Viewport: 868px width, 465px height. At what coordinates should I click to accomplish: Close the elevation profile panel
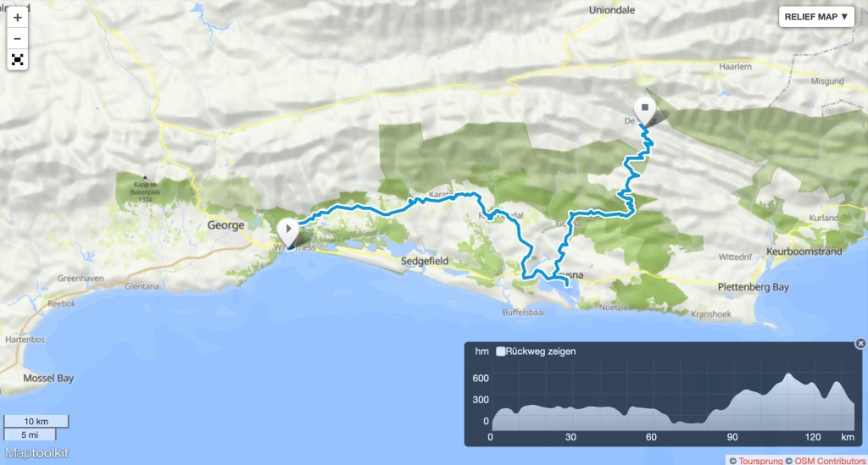pos(860,343)
